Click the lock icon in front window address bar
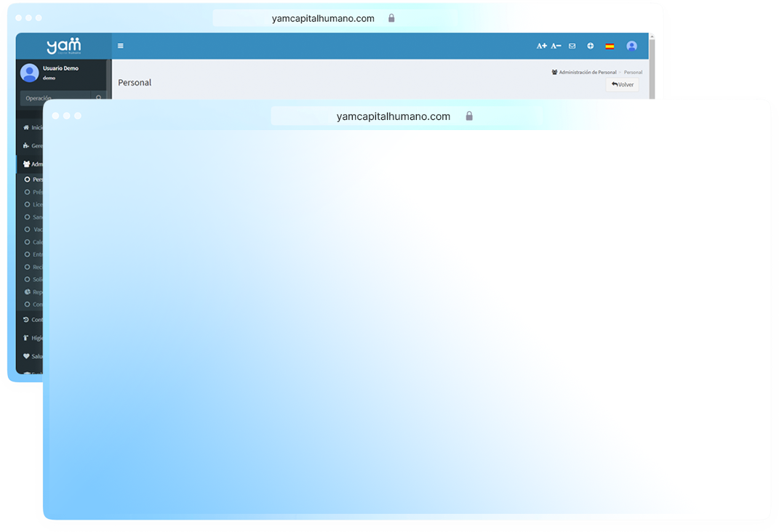Image resolution: width=779 pixels, height=532 pixels. (469, 116)
